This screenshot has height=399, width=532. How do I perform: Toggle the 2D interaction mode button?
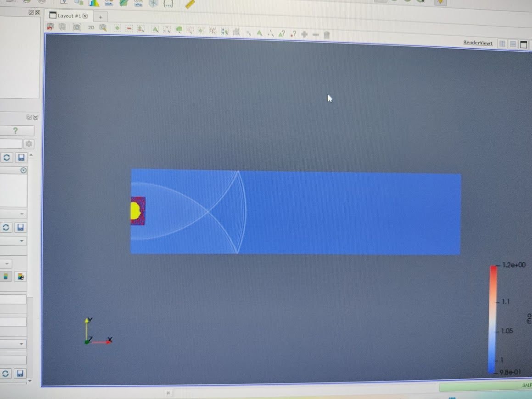coord(91,28)
